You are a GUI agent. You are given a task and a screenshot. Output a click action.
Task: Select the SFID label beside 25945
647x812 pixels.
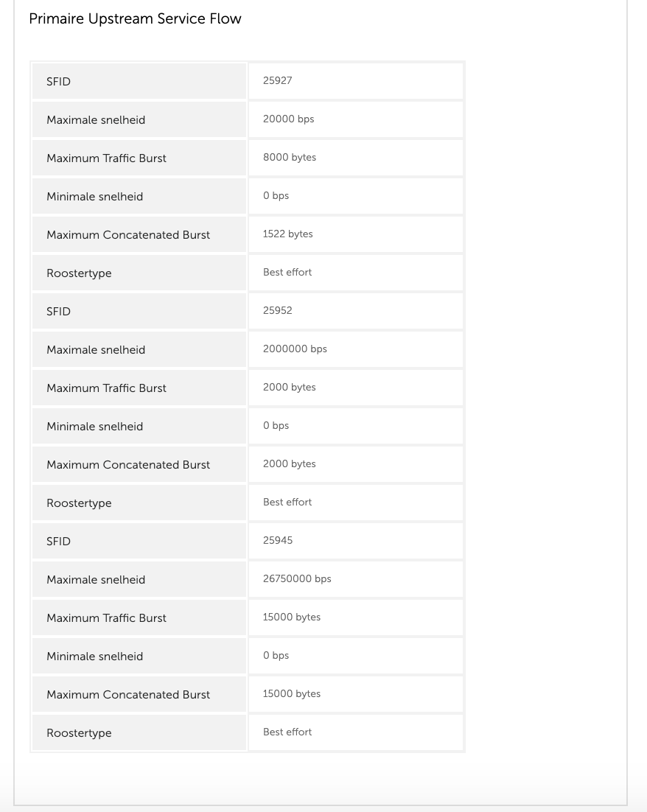pyautogui.click(x=58, y=542)
